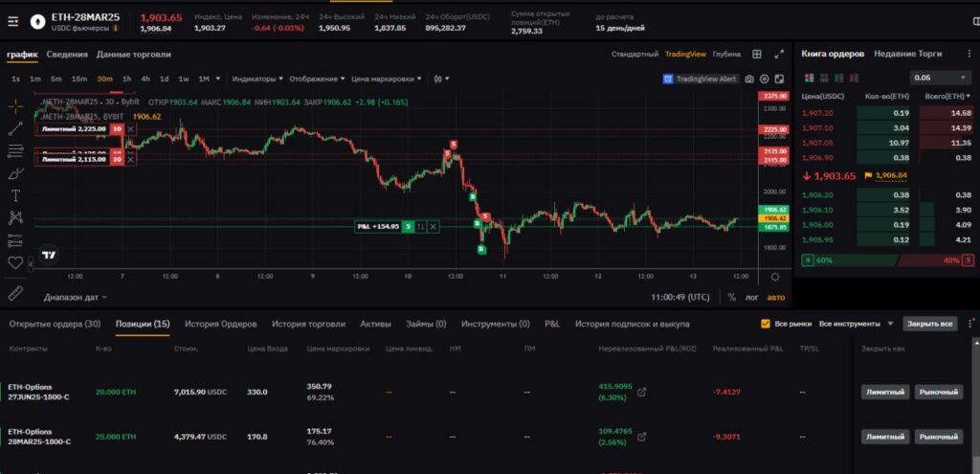Toggle logarithmic scale 'лог'

tap(752, 298)
